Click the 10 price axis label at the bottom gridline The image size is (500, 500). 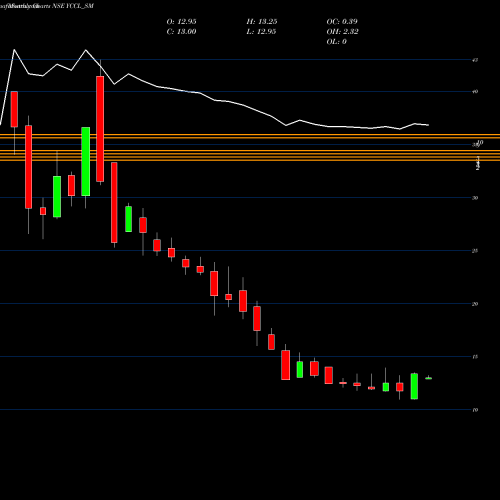(x=475, y=410)
